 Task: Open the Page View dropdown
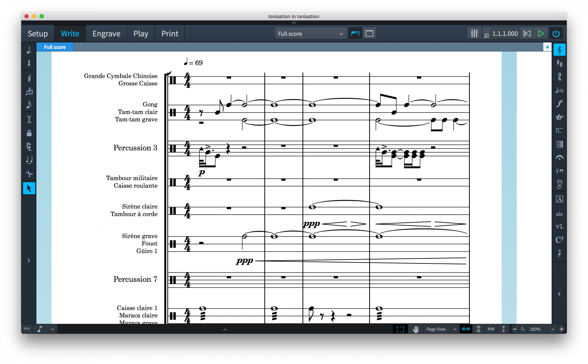click(441, 329)
